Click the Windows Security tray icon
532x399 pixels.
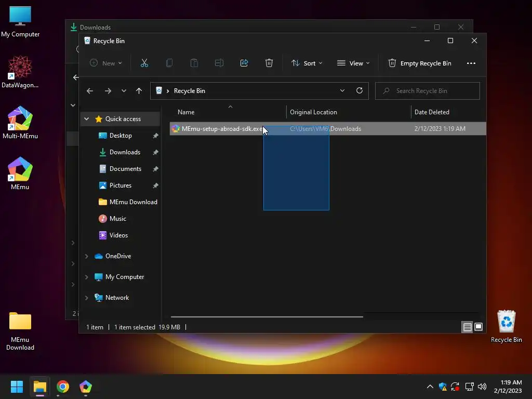(443, 387)
